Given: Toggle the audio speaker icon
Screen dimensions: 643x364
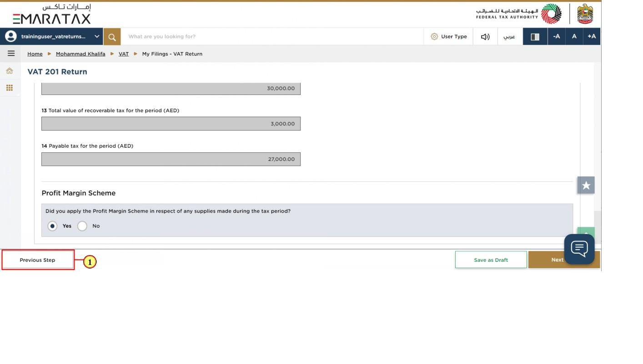Looking at the screenshot, I should coord(485,36).
